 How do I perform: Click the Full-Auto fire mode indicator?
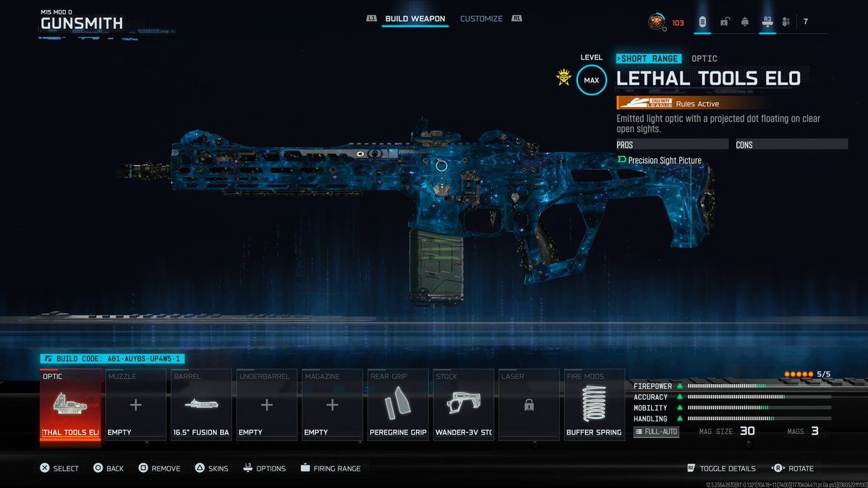pos(657,432)
